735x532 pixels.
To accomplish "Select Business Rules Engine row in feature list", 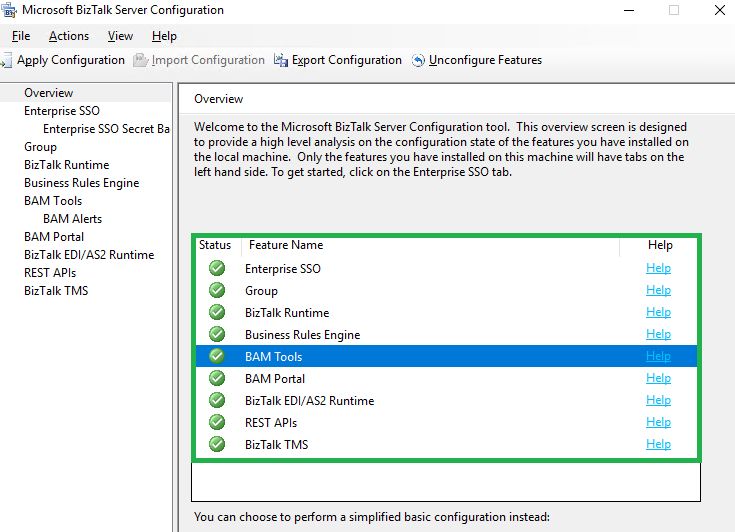I will (446, 334).
